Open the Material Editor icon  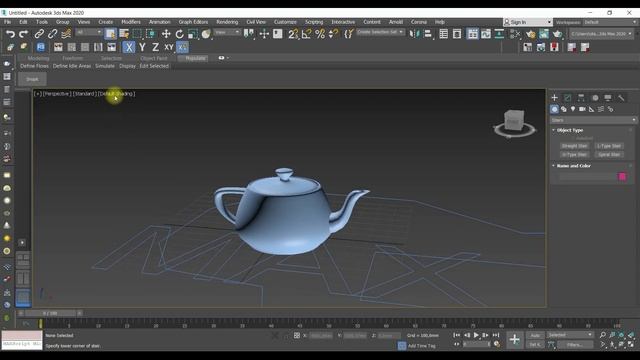[x=515, y=34]
